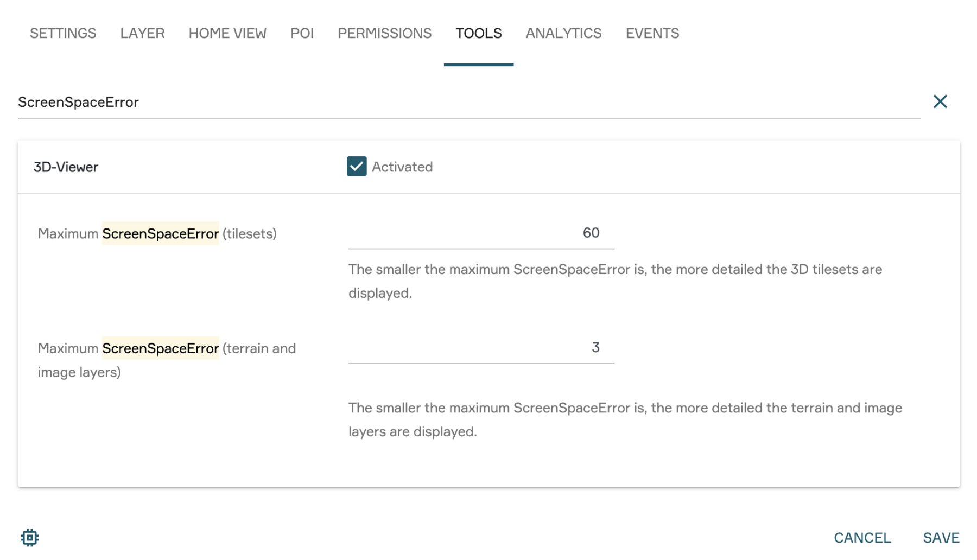
Task: Open the Events tab
Action: [x=652, y=34]
